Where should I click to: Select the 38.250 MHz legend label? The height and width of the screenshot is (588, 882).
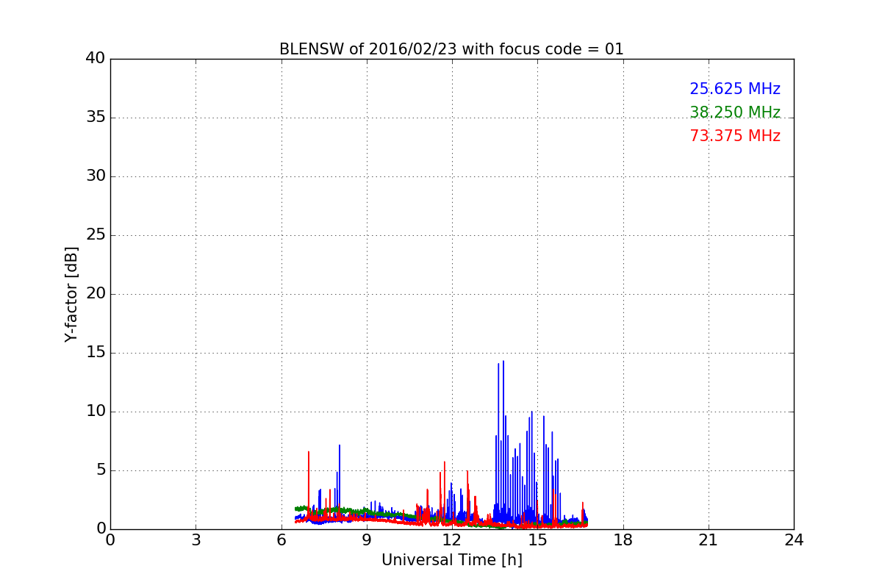pyautogui.click(x=735, y=112)
